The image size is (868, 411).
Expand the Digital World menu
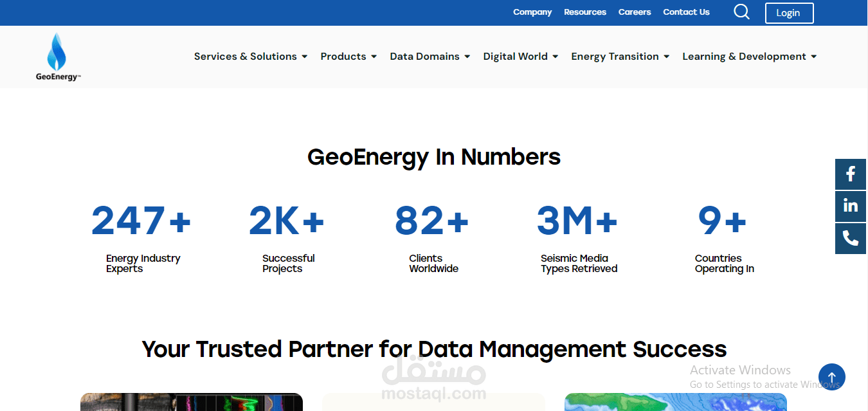coord(521,57)
